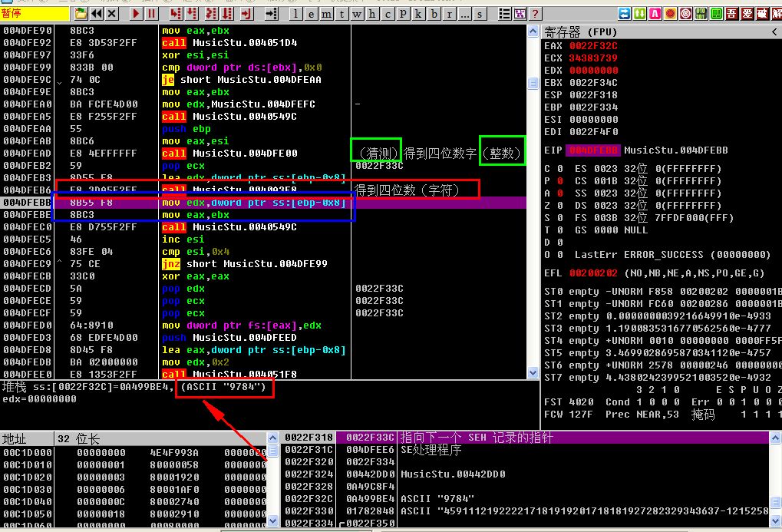Open help with the question mark icon

(535, 14)
